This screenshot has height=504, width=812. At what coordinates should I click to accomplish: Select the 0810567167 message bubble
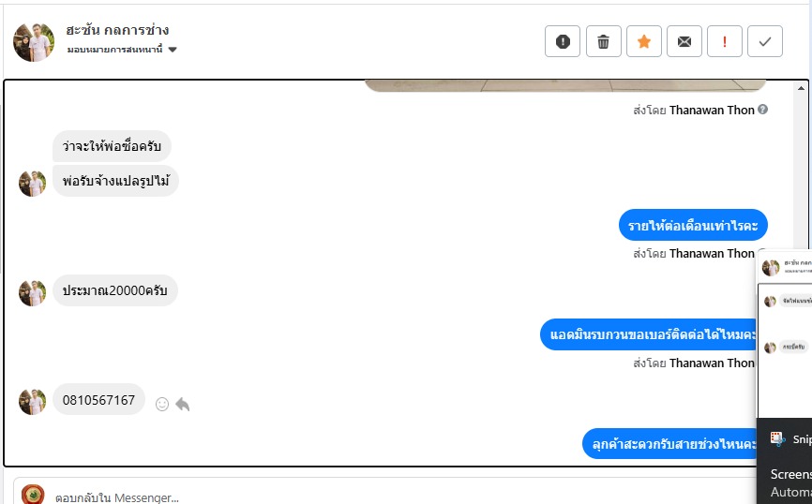click(x=98, y=399)
